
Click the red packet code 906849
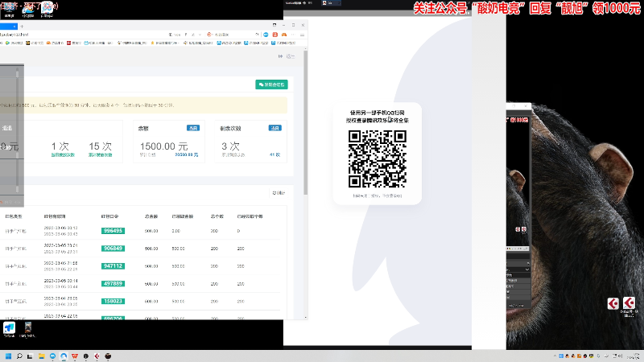(113, 249)
